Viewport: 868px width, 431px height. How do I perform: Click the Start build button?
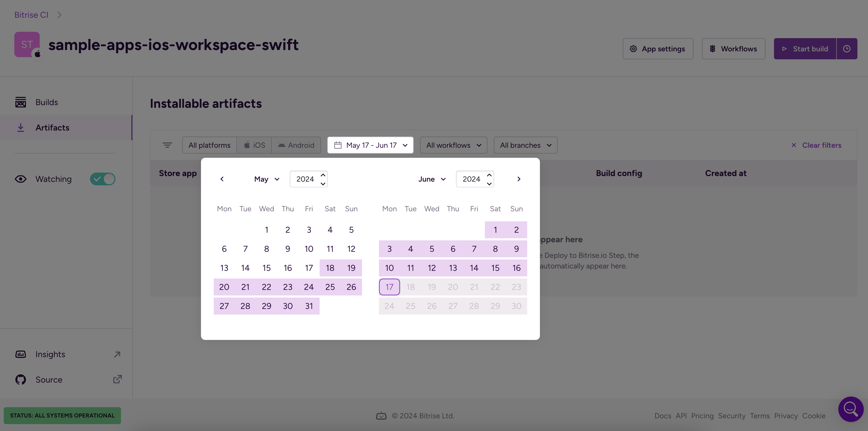(x=805, y=49)
